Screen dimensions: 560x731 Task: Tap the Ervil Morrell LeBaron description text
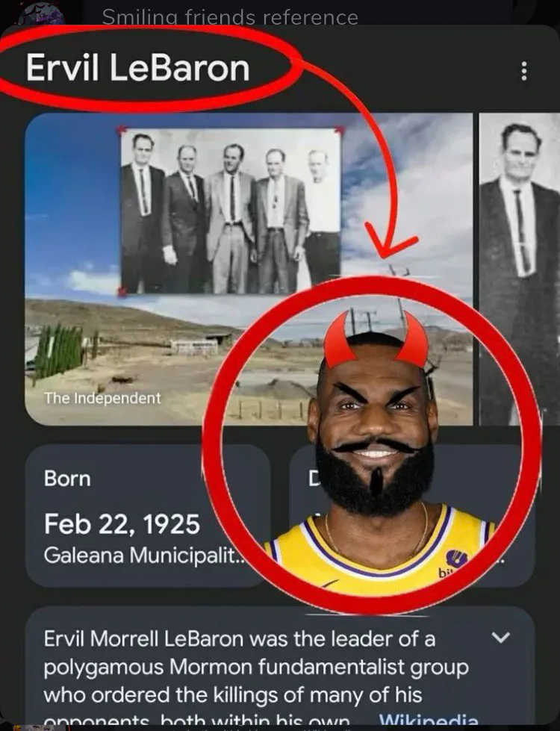pos(256,678)
